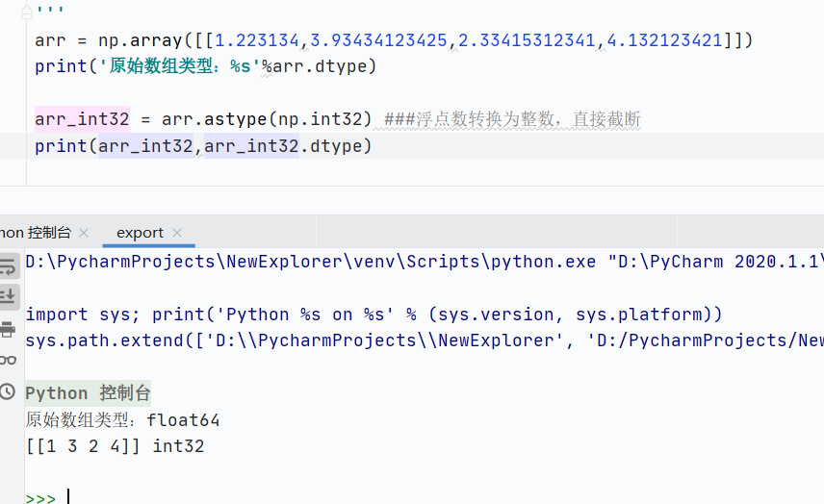Viewport: 824px width, 504px height.
Task: Click the python.exe path line in console
Action: pos(385,262)
